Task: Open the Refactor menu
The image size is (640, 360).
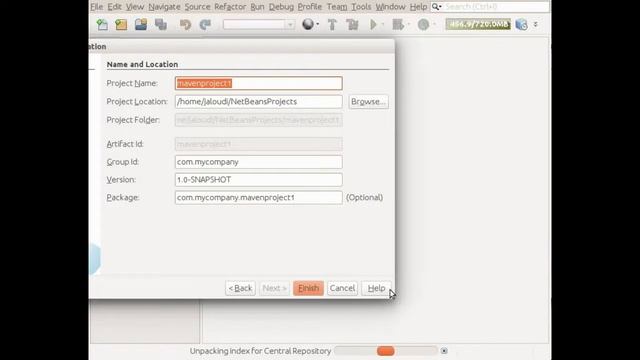Action: (x=230, y=7)
